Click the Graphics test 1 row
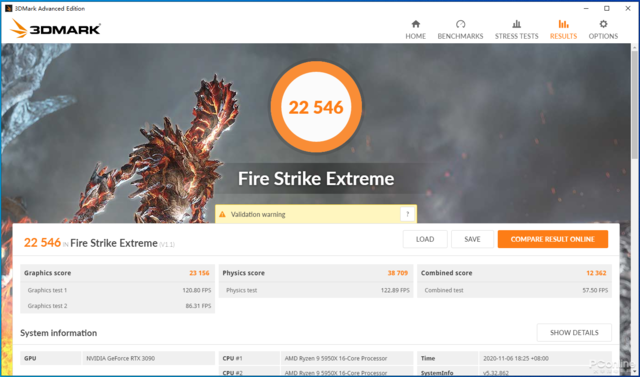Image resolution: width=640 pixels, height=377 pixels. 118,290
